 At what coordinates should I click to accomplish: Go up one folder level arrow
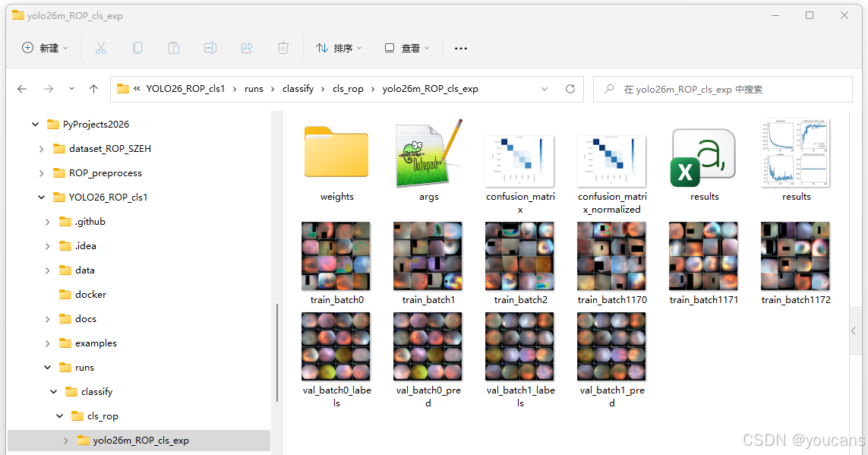(x=93, y=89)
